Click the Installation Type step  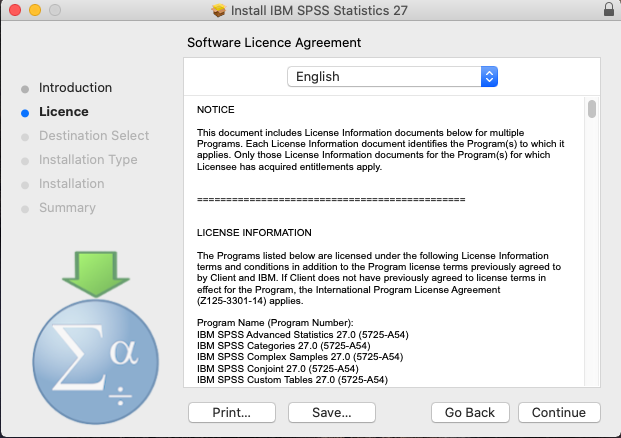pyautogui.click(x=88, y=160)
